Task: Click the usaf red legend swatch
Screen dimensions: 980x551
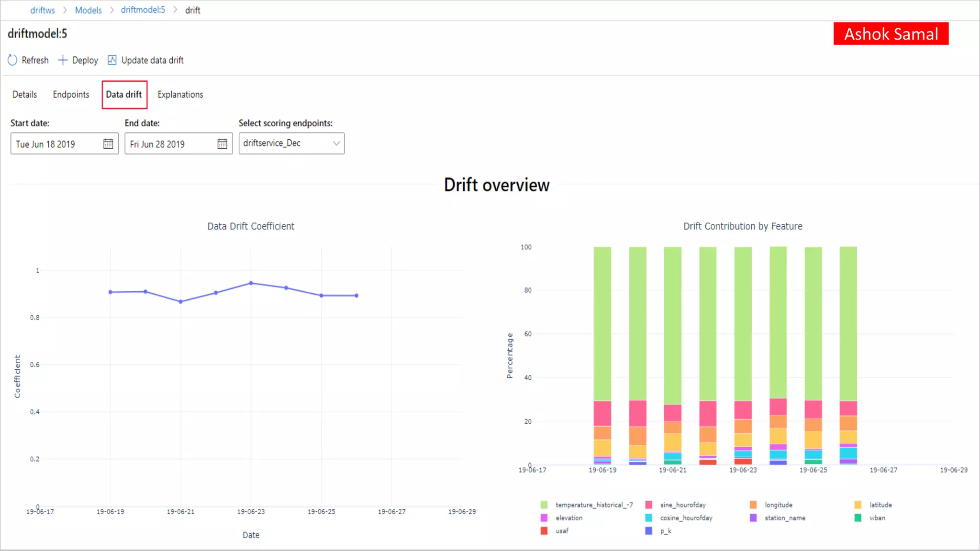Action: coord(544,531)
